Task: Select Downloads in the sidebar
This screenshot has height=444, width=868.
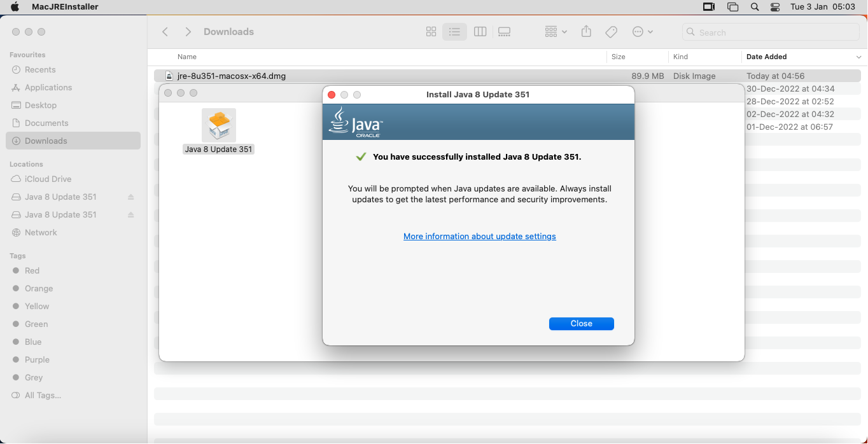Action: pos(73,141)
